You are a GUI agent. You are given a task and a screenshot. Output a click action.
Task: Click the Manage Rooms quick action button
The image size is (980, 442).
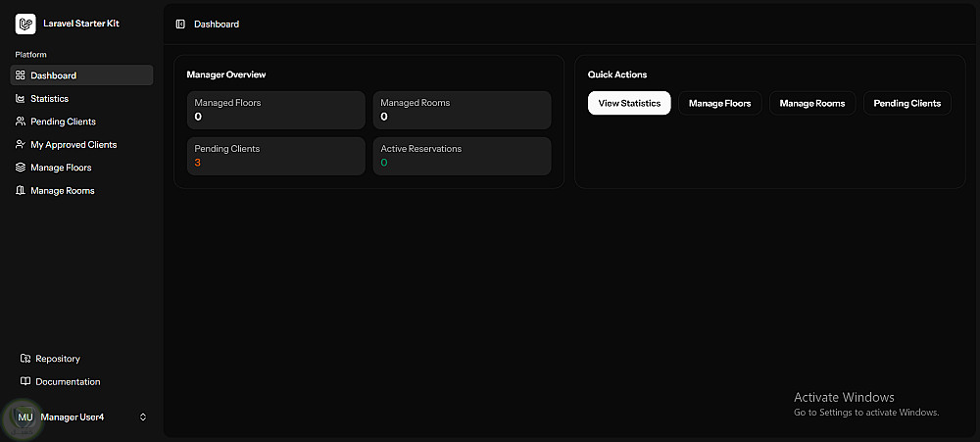click(x=812, y=103)
